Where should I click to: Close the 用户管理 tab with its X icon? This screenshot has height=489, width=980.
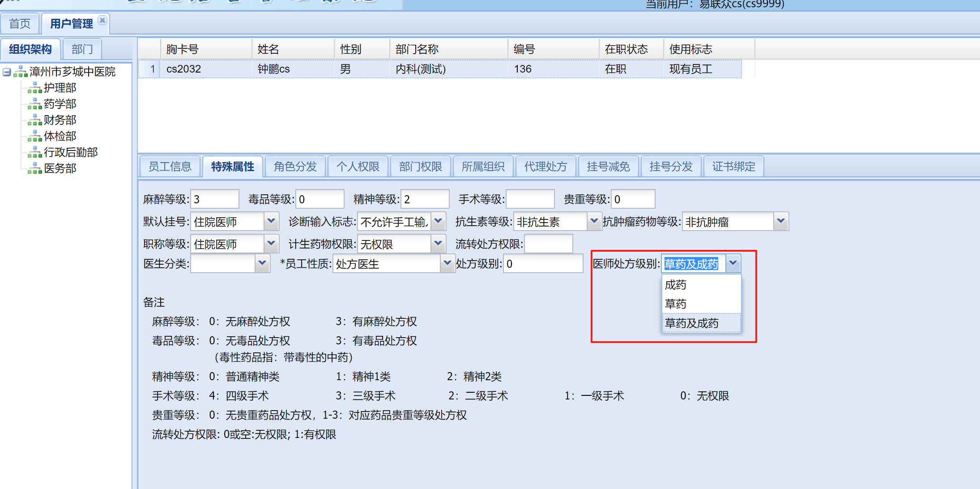pos(102,20)
